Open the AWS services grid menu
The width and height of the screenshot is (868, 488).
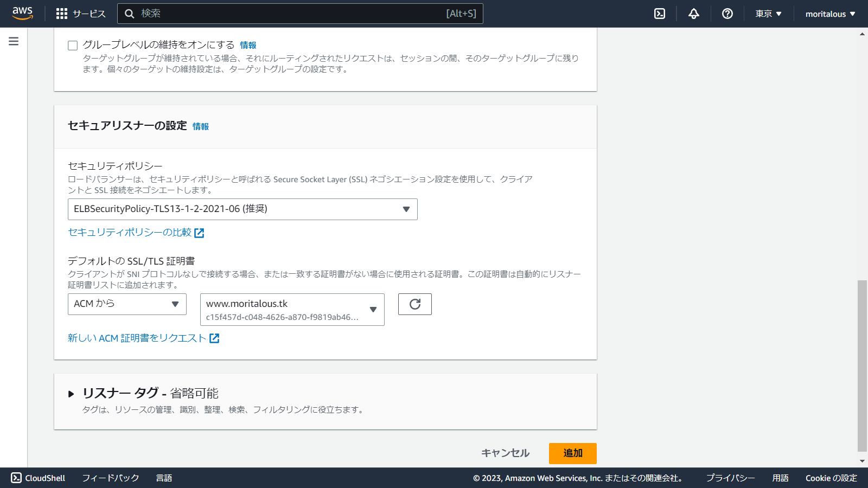click(x=61, y=14)
